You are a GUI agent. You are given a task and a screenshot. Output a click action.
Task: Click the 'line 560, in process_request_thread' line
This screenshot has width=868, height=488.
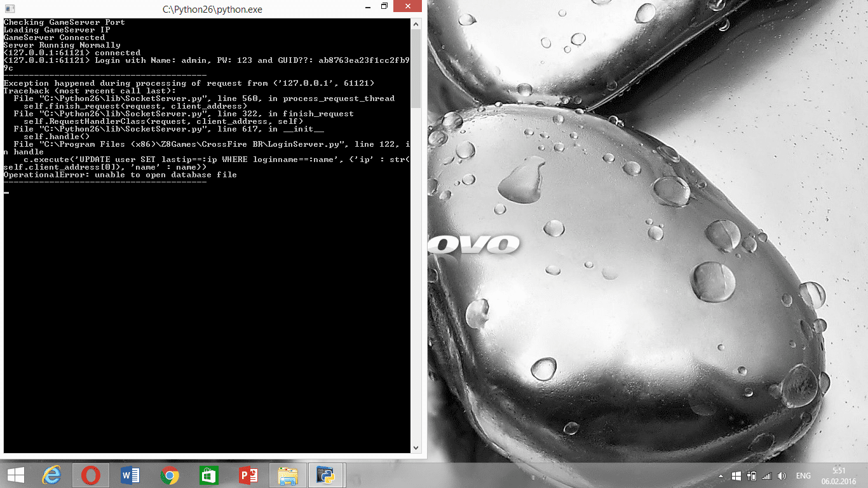(x=204, y=98)
